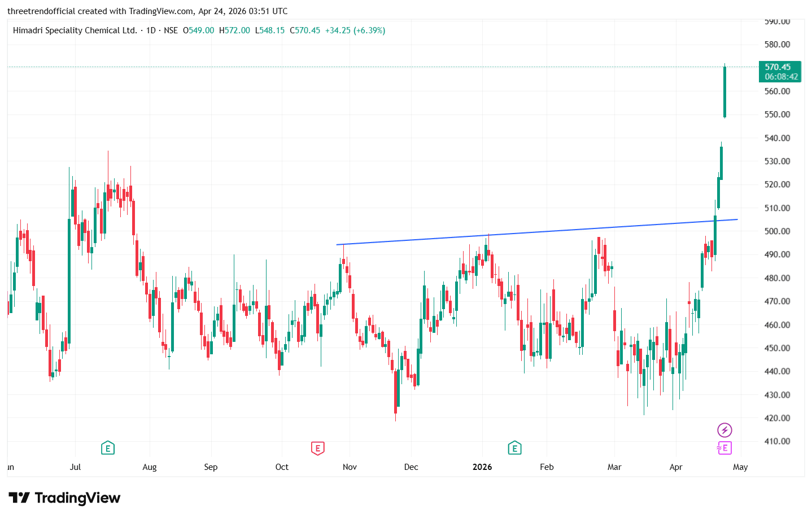
Task: Click the high value H572.00
Action: (x=234, y=30)
